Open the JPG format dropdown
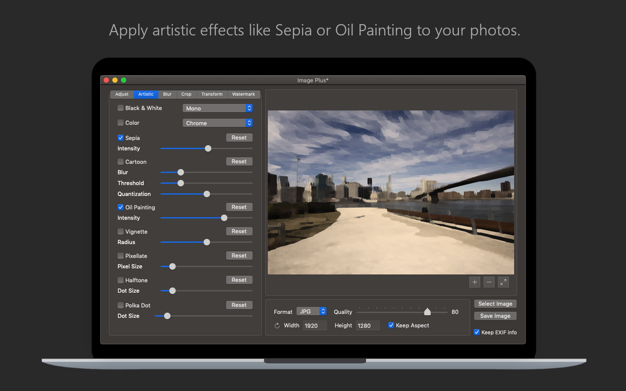Screen dimensions: 626x391 pos(311,311)
